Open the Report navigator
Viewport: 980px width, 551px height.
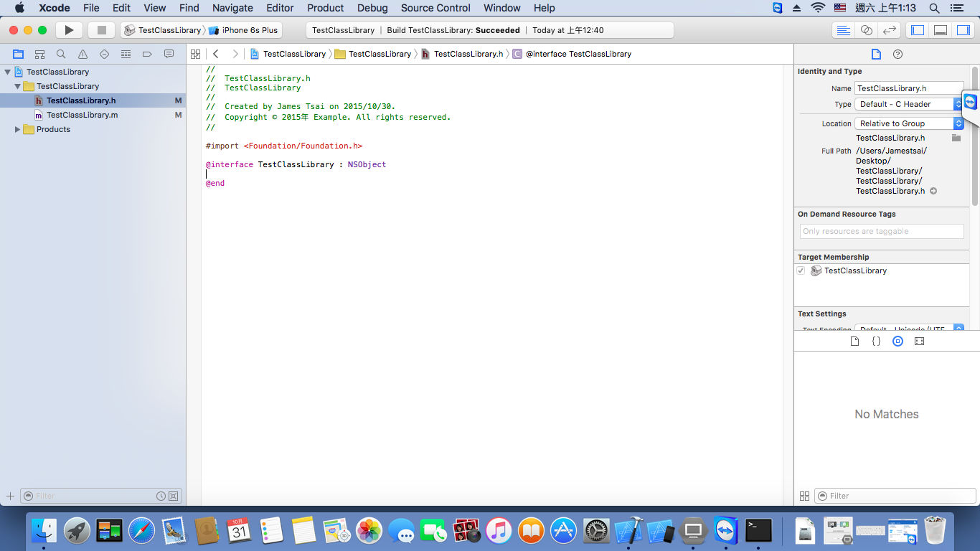(169, 54)
